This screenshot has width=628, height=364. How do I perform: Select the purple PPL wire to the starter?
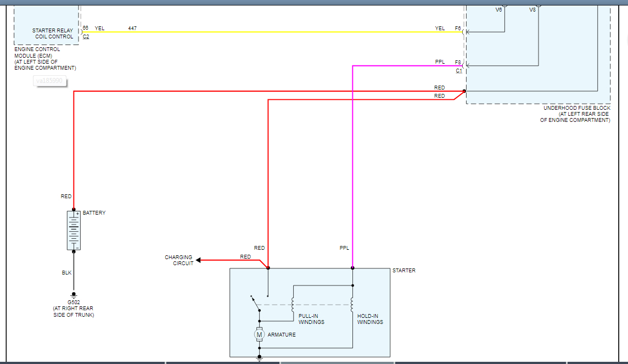coord(352,165)
